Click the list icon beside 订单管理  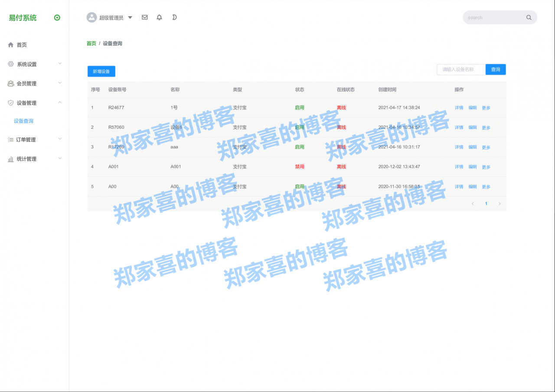[x=10, y=139]
